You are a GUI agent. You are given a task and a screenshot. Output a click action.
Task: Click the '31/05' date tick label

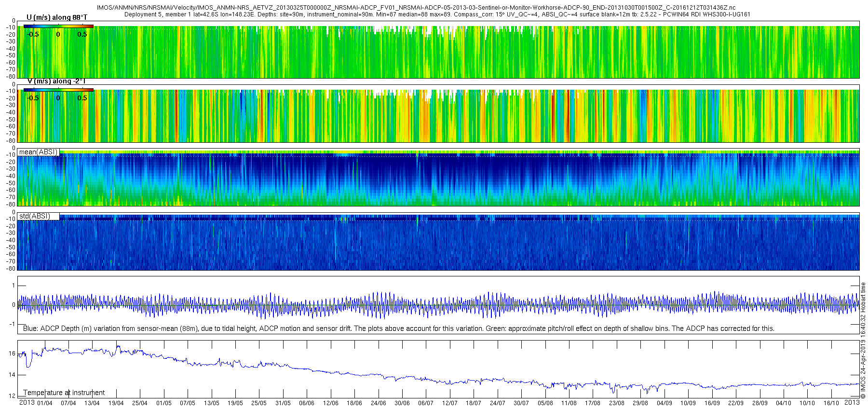[x=283, y=403]
